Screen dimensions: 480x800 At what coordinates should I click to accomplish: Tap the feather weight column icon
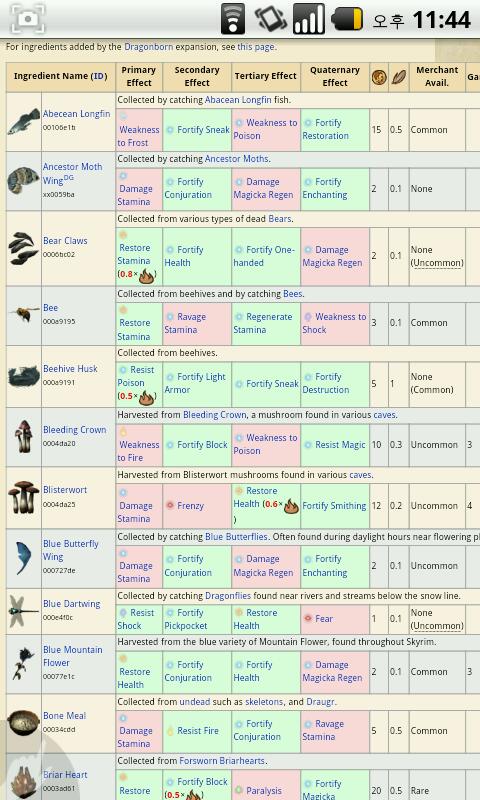(x=398, y=77)
